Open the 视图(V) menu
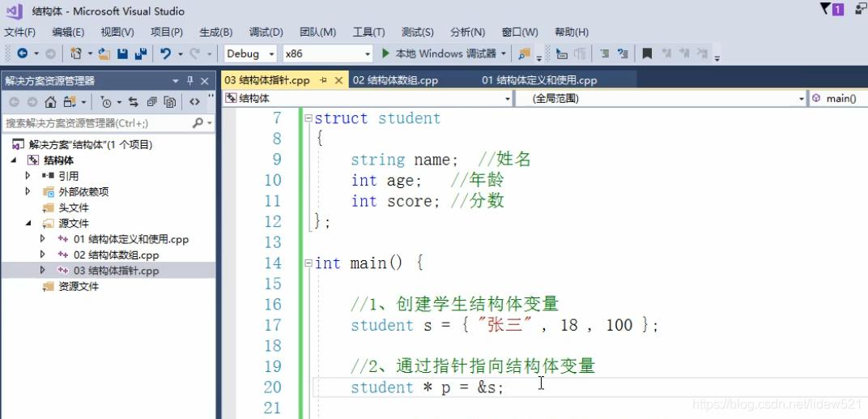Image resolution: width=868 pixels, height=419 pixels. point(117,32)
